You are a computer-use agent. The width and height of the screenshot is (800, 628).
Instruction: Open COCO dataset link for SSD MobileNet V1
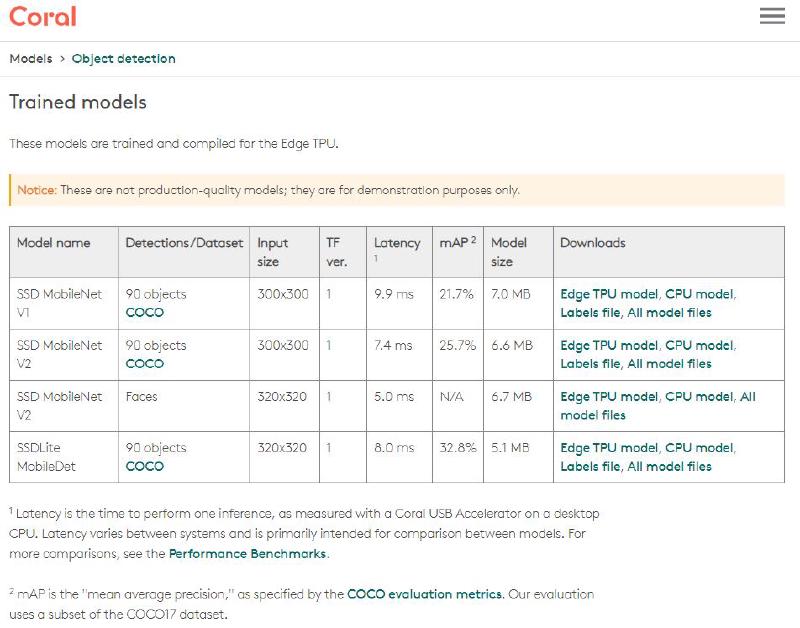tap(144, 312)
